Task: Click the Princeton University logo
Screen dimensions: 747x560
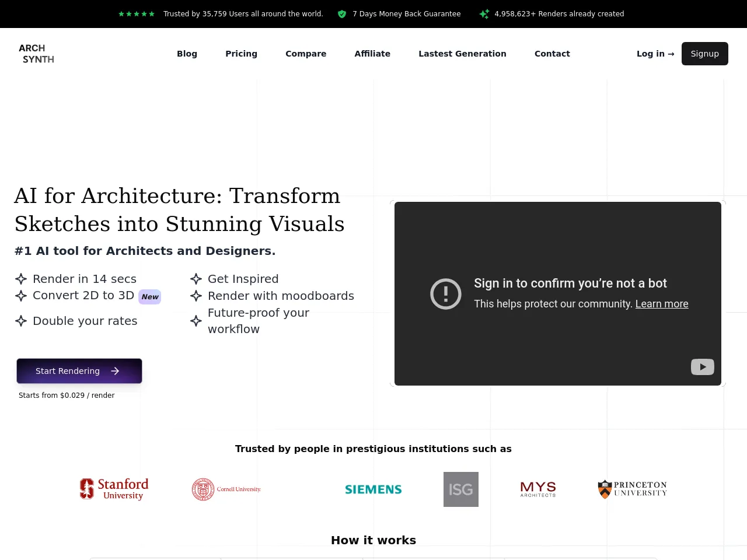Action: tap(633, 489)
